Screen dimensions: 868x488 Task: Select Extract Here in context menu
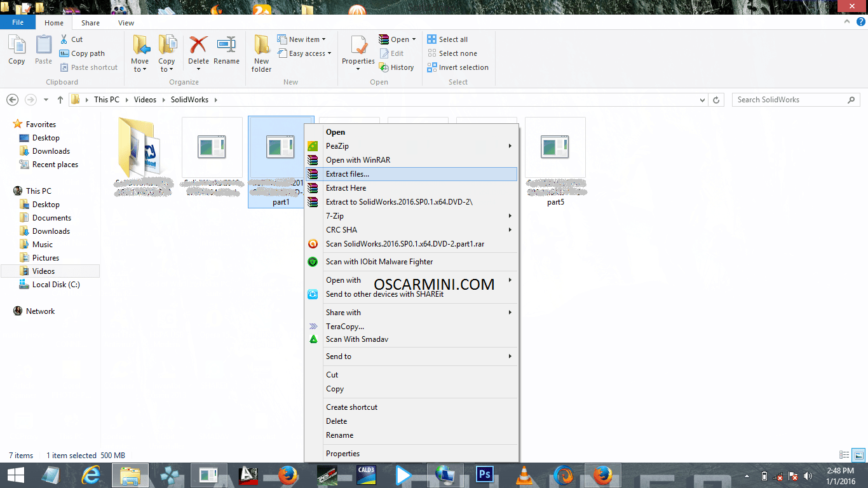(346, 188)
